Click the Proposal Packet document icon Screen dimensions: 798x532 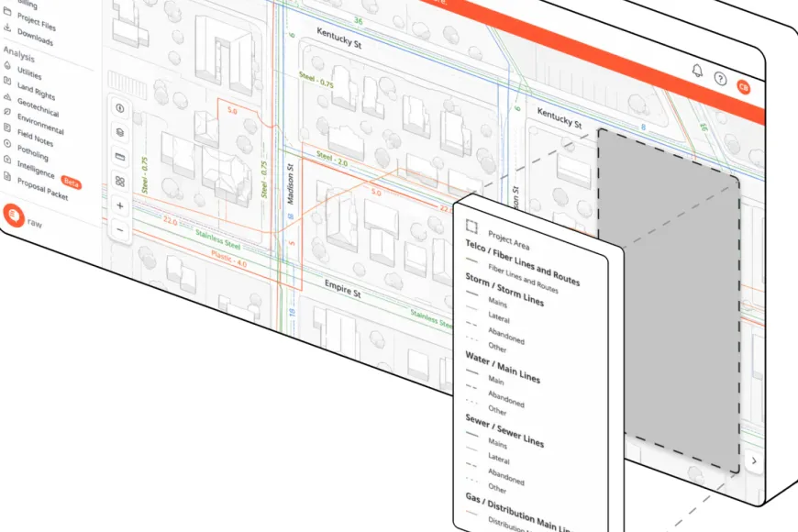(7, 176)
